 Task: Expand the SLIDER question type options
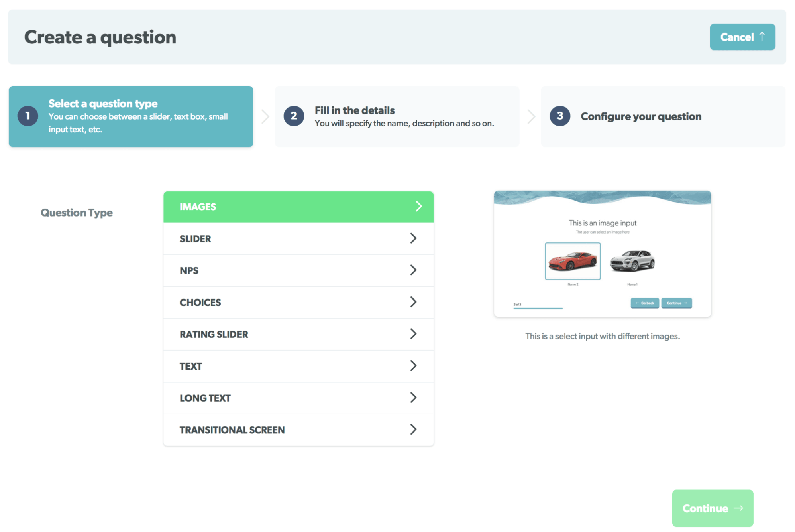tap(298, 238)
